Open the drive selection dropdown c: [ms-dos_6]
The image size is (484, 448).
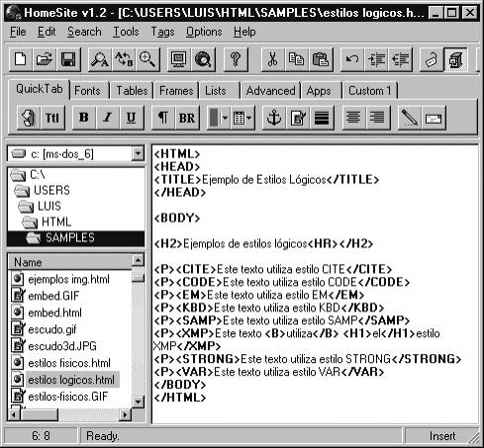pyautogui.click(x=76, y=153)
